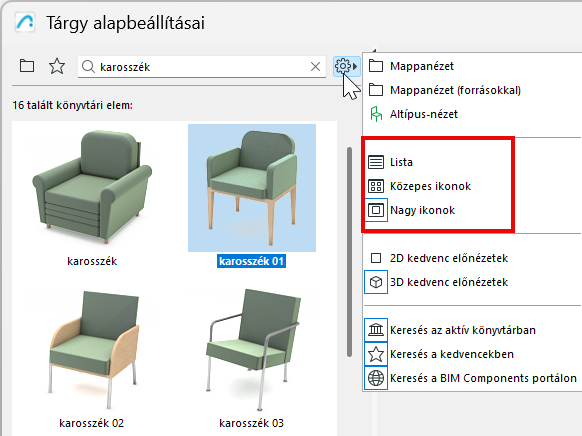582x436 pixels.
Task: Click the Mappanézet (forrásokkal) folder icon
Action: (376, 90)
